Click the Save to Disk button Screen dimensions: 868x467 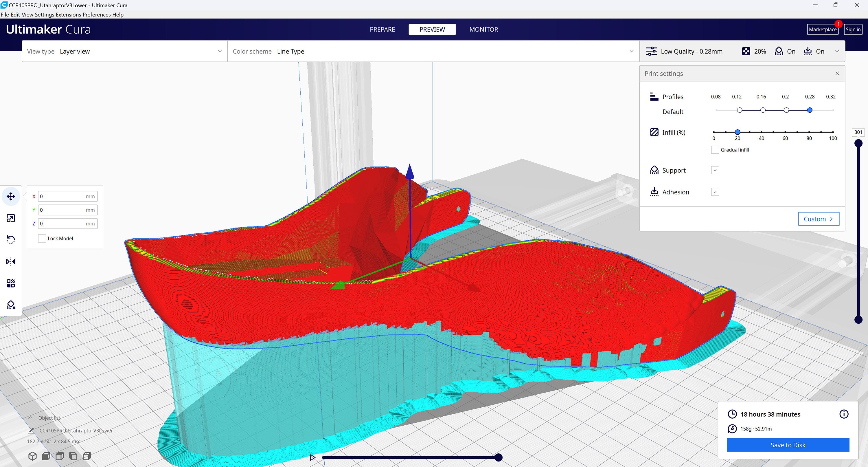tap(788, 445)
